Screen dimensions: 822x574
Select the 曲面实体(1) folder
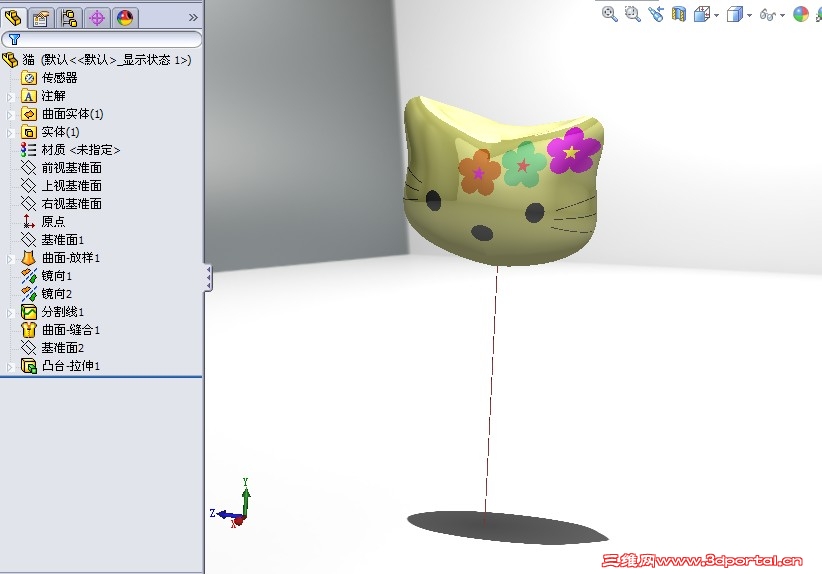[62, 114]
